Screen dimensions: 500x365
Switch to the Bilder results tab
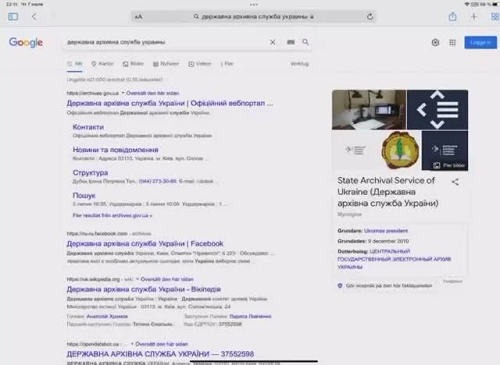pyautogui.click(x=133, y=64)
